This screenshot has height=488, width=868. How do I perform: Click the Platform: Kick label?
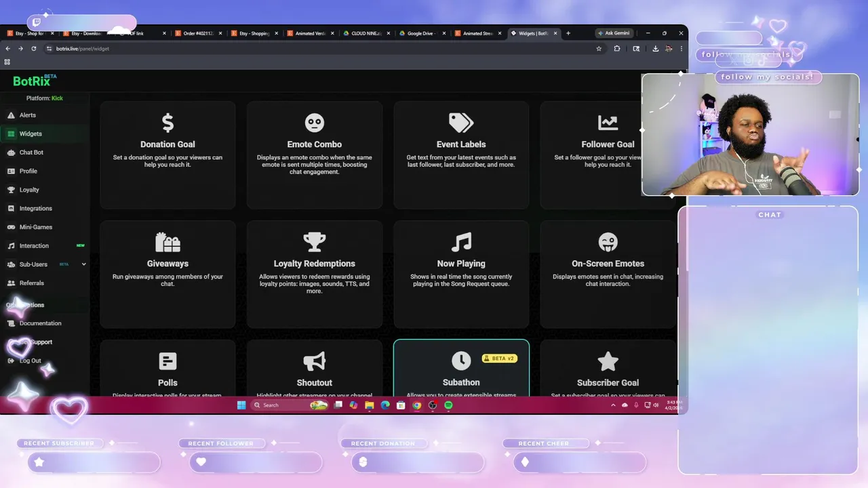coord(45,98)
